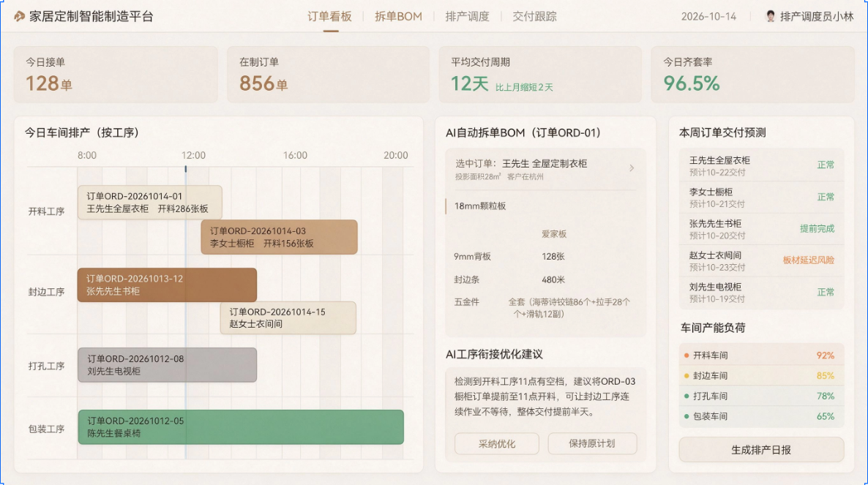The width and height of the screenshot is (868, 485).
Task: Select order bar ORD-20261012-05 陈先生餐桌椅
Action: (241, 427)
